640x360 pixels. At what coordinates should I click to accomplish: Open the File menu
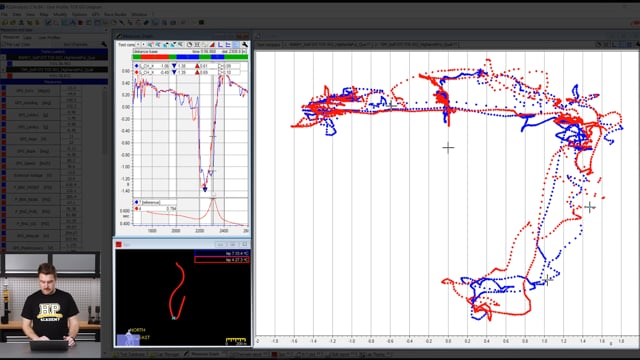[4, 14]
